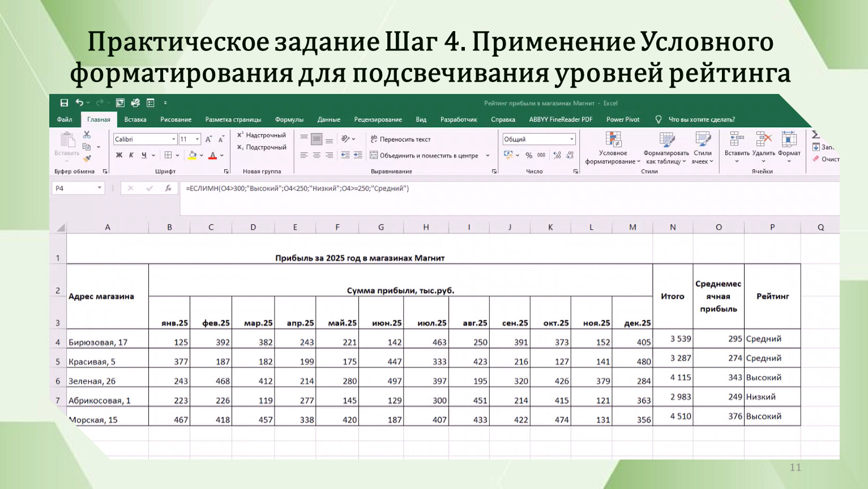Open the Данные ribbon tab
The width and height of the screenshot is (868, 489).
click(328, 119)
